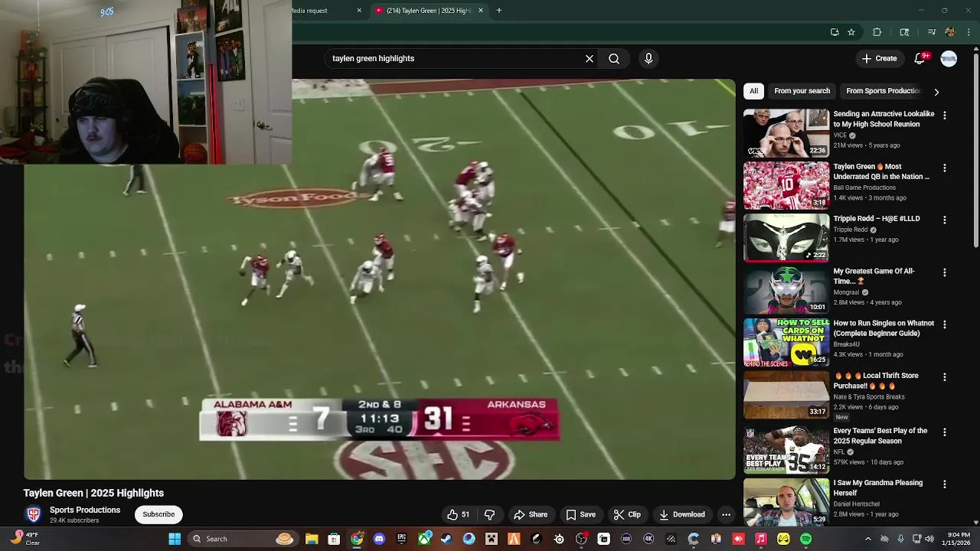
Task: Open Xbox app from the taskbar
Action: tap(424, 539)
